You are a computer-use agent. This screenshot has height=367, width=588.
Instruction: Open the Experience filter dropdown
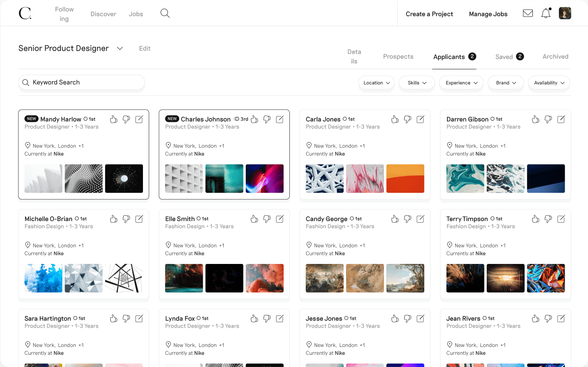461,83
